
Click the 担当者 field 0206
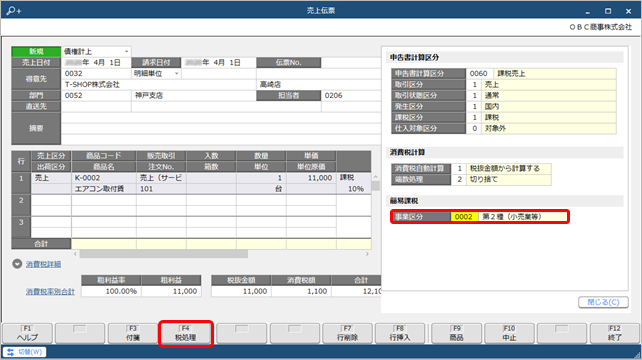coord(351,95)
